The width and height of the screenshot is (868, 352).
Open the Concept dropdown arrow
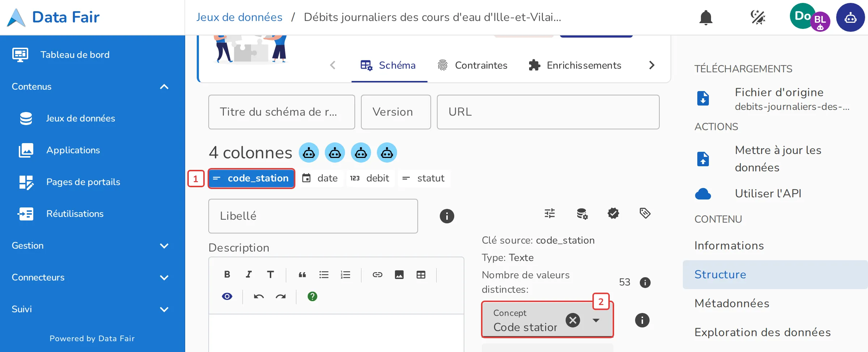(596, 320)
